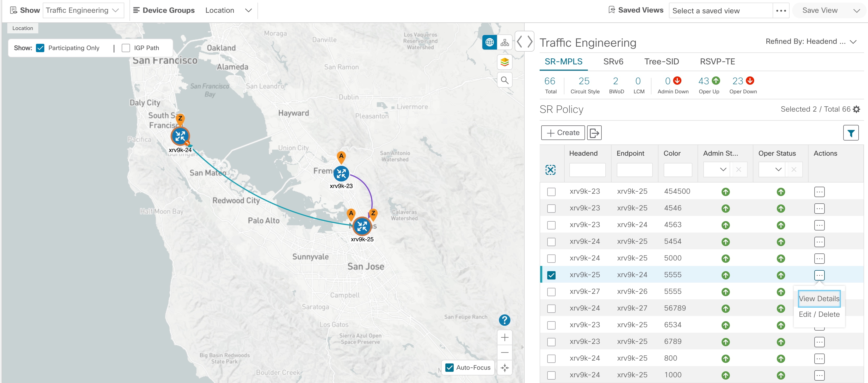The image size is (868, 383).
Task: Toggle the Auto-Focus checkbox
Action: [x=449, y=368]
